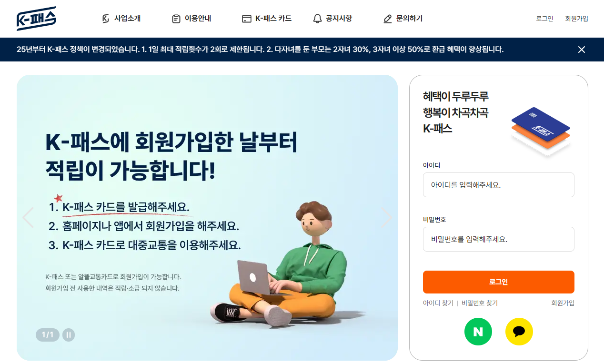Click the K-패스 카드 card icon
This screenshot has height=364, width=604.
pos(246,19)
